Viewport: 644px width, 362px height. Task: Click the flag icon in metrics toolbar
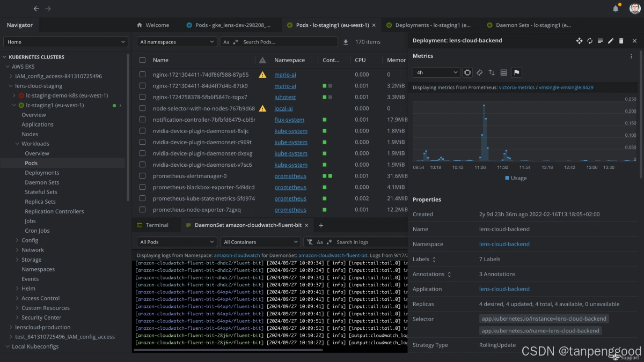coord(517,72)
